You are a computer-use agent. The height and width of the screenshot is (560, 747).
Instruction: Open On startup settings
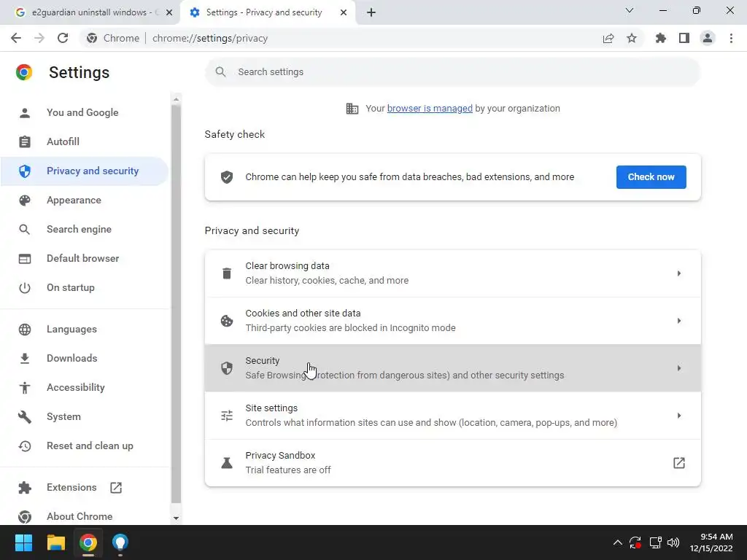pyautogui.click(x=84, y=287)
